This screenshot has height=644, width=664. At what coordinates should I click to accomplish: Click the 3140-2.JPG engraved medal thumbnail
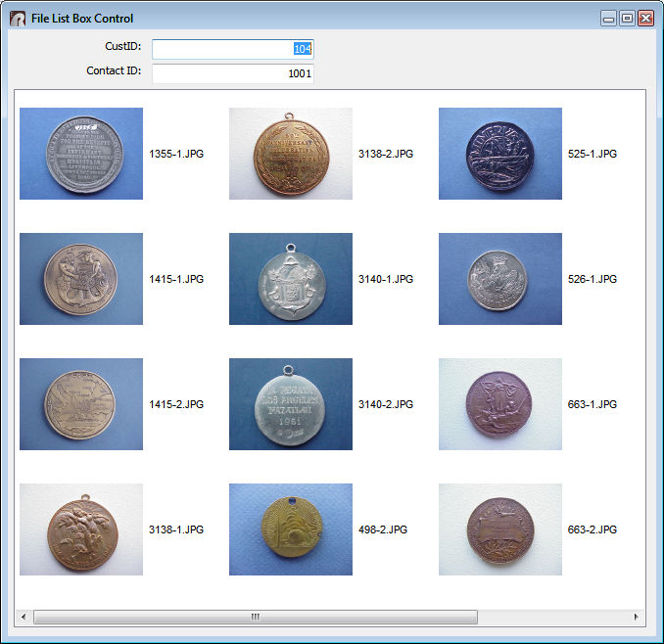coord(291,404)
